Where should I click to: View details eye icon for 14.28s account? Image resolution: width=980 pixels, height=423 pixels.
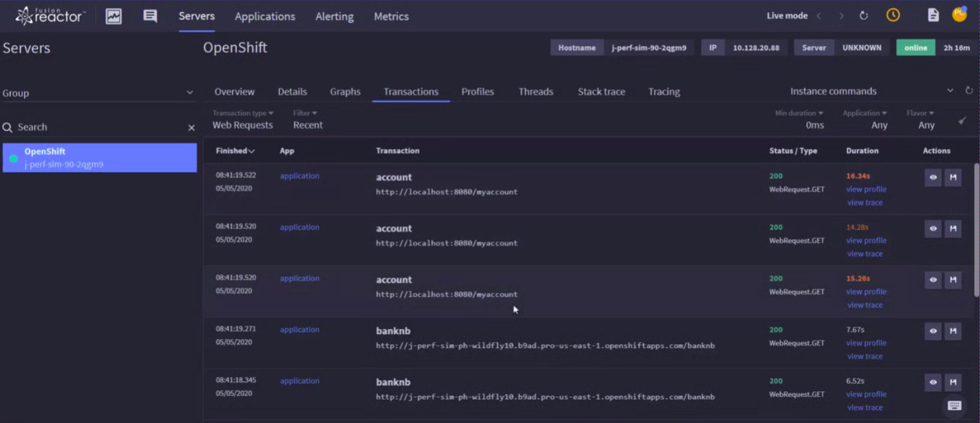pos(933,228)
